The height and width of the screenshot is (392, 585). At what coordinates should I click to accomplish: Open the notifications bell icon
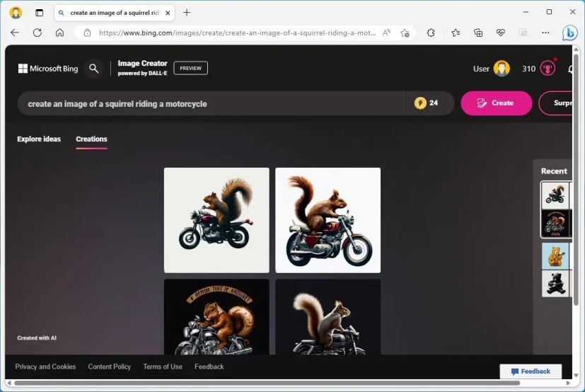point(570,69)
